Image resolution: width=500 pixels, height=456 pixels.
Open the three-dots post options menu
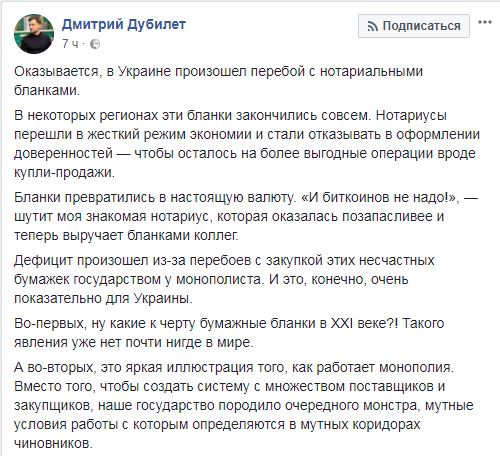(x=485, y=22)
